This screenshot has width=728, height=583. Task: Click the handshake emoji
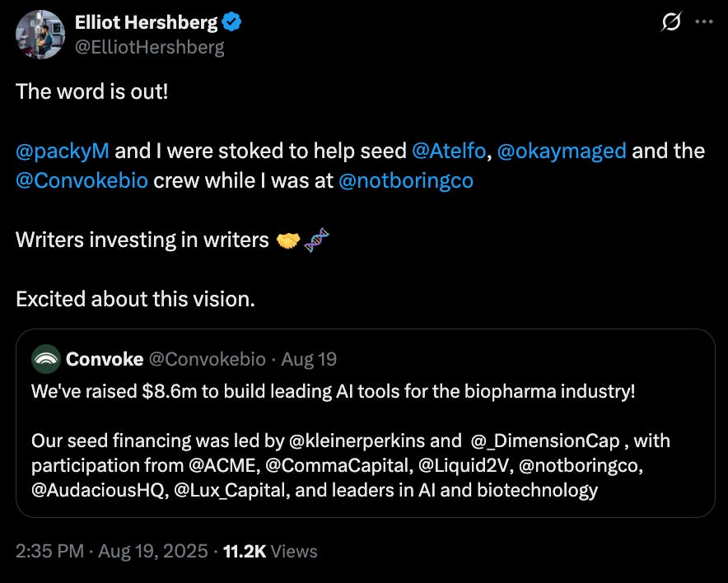288,240
